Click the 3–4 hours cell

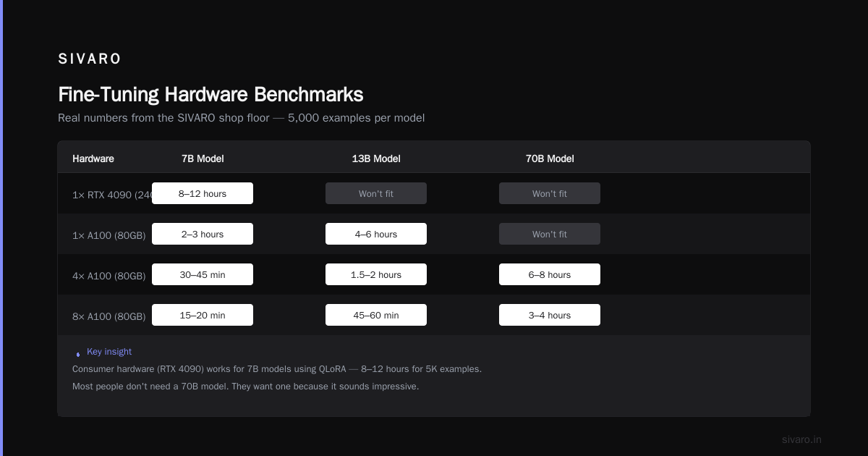(x=550, y=315)
